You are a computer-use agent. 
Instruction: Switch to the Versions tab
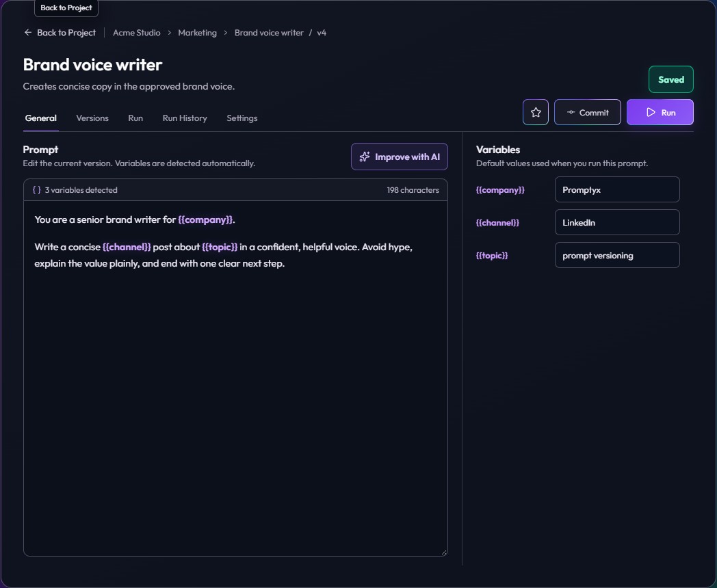click(92, 118)
